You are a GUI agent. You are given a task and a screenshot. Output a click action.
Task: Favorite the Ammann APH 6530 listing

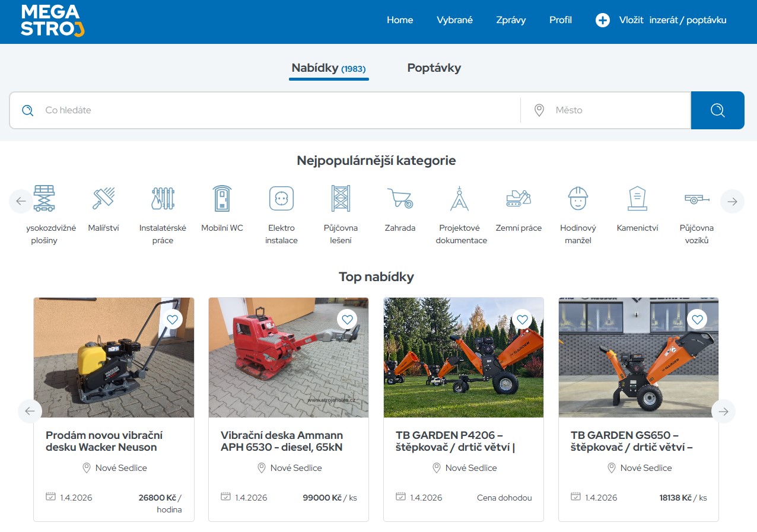pos(348,320)
